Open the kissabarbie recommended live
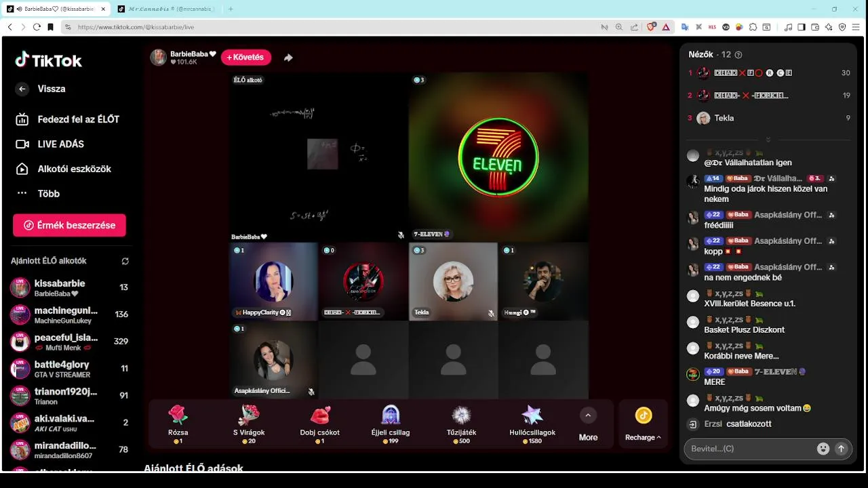Screen dimensions: 868x488 point(69,287)
